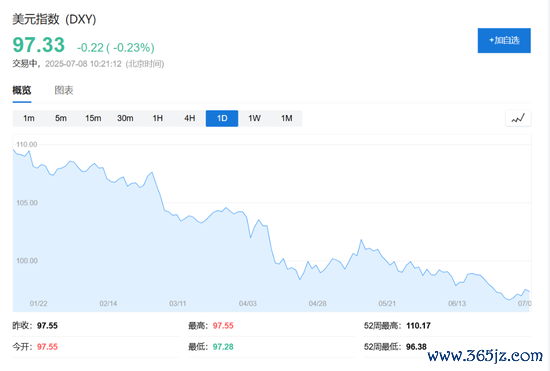Click the 最低 value 97.28

(223, 347)
